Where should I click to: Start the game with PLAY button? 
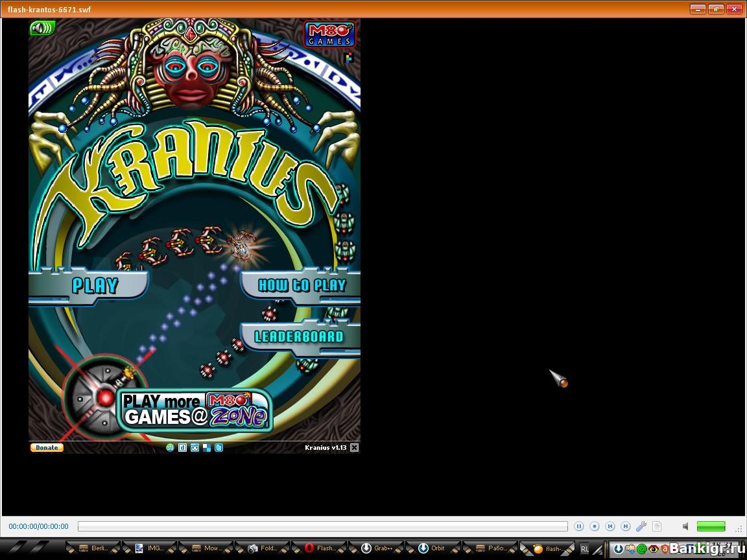[89, 286]
